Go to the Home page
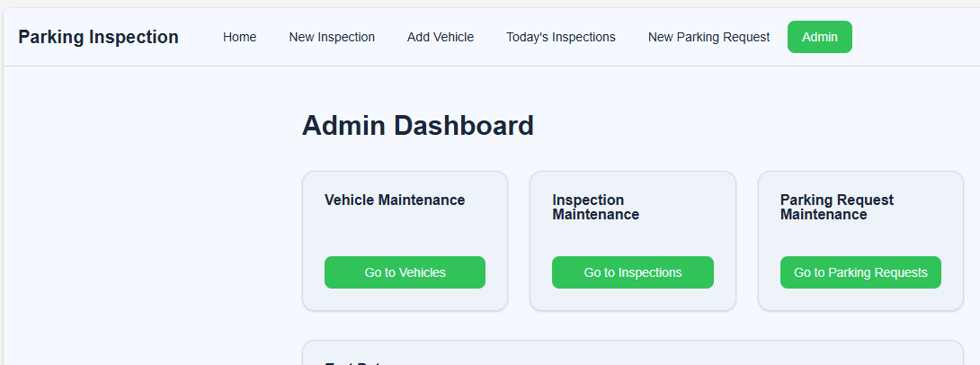This screenshot has height=365, width=980. (x=240, y=37)
